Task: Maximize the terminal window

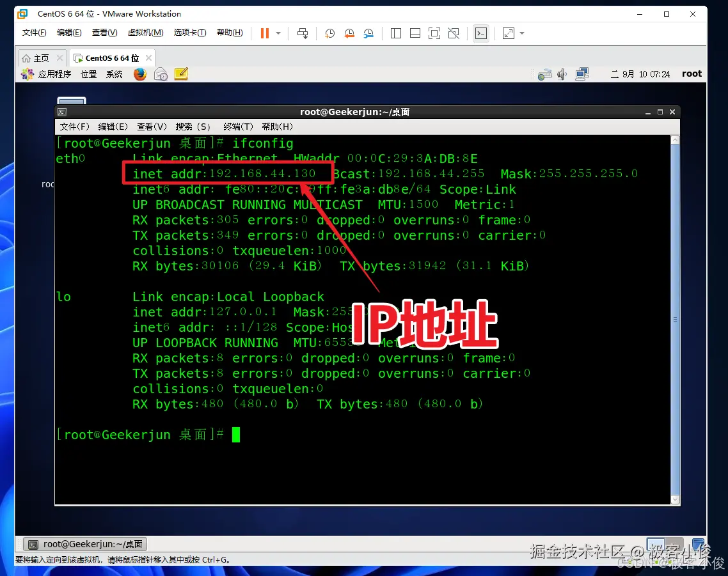Action: coord(660,113)
